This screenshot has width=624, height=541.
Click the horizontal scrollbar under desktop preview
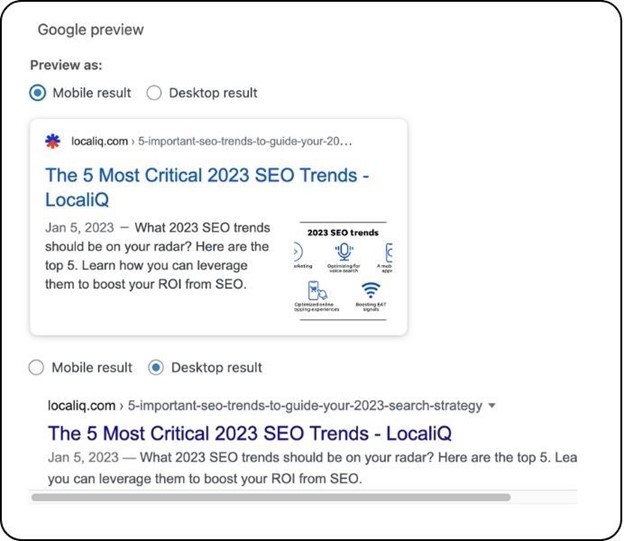(x=270, y=496)
